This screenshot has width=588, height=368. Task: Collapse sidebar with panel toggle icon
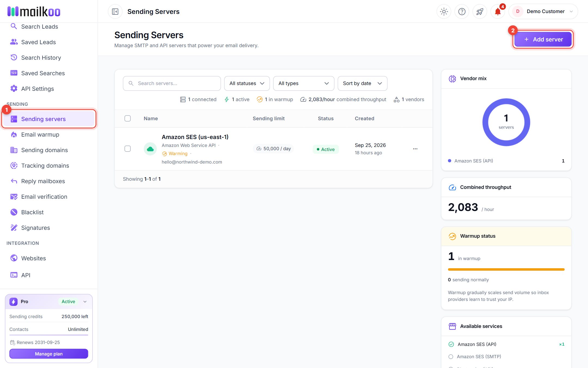115,11
